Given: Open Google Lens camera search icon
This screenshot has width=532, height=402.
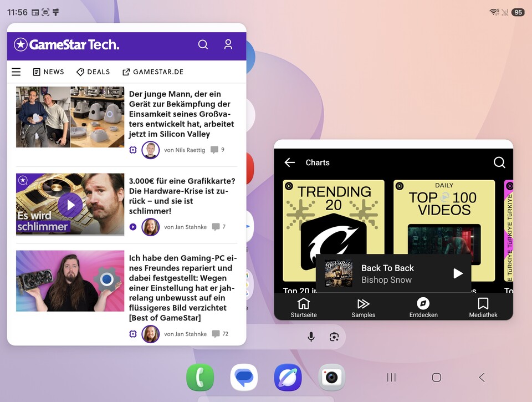Looking at the screenshot, I should coord(334,337).
